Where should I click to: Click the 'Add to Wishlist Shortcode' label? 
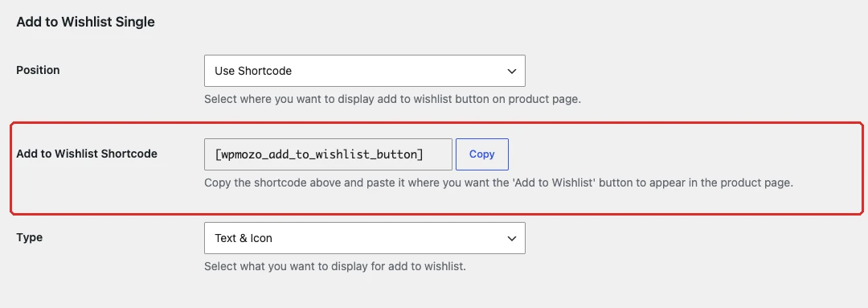pyautogui.click(x=87, y=154)
